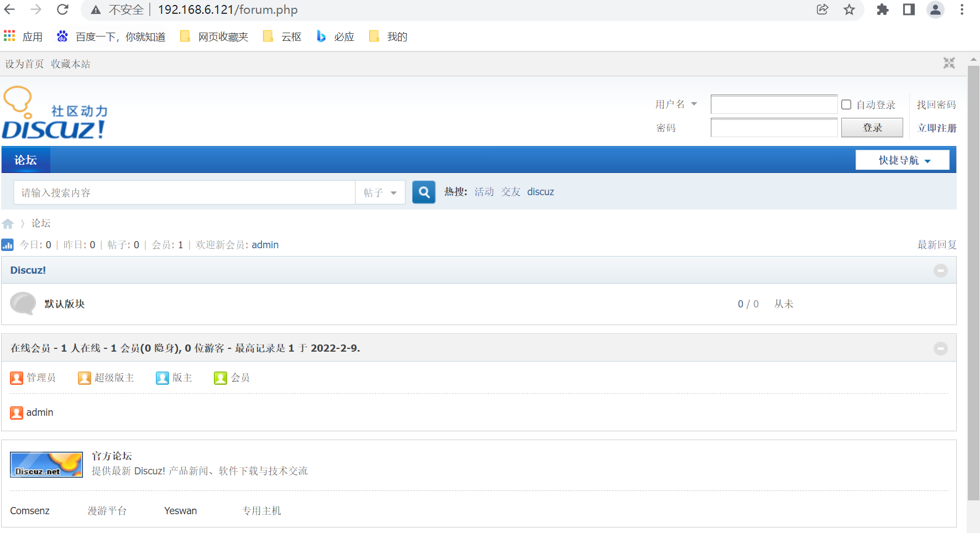Open the 百度一下 bookmark
The height and width of the screenshot is (533, 980).
[111, 36]
